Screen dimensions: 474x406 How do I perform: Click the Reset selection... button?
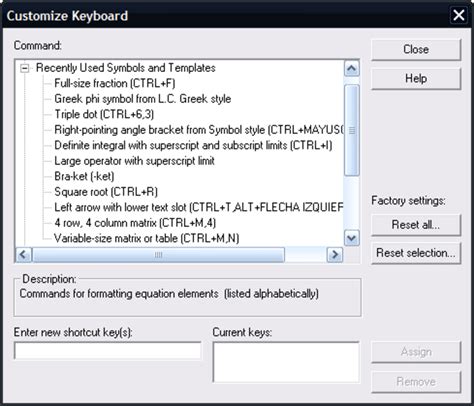click(416, 253)
